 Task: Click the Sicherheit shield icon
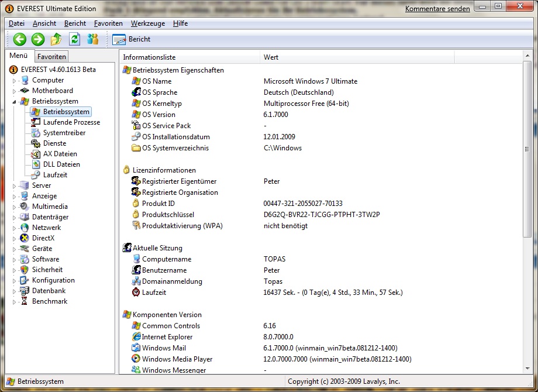25,270
